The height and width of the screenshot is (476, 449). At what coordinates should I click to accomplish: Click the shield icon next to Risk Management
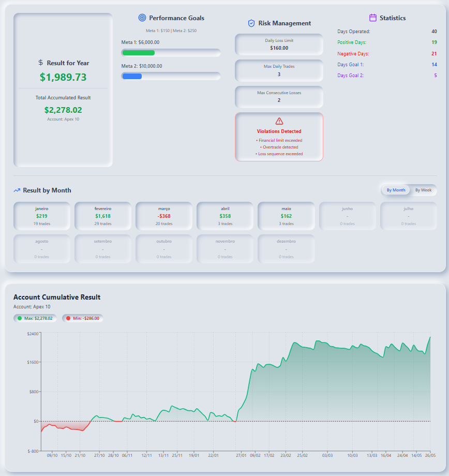(x=251, y=23)
